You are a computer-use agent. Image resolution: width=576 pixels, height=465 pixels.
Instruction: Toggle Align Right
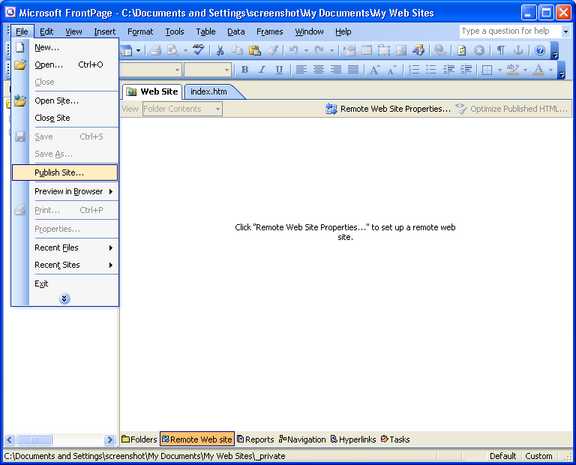click(x=335, y=69)
